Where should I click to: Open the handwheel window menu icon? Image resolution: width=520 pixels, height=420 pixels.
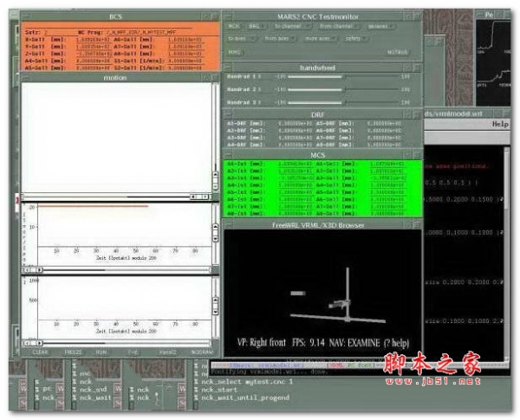(x=228, y=68)
